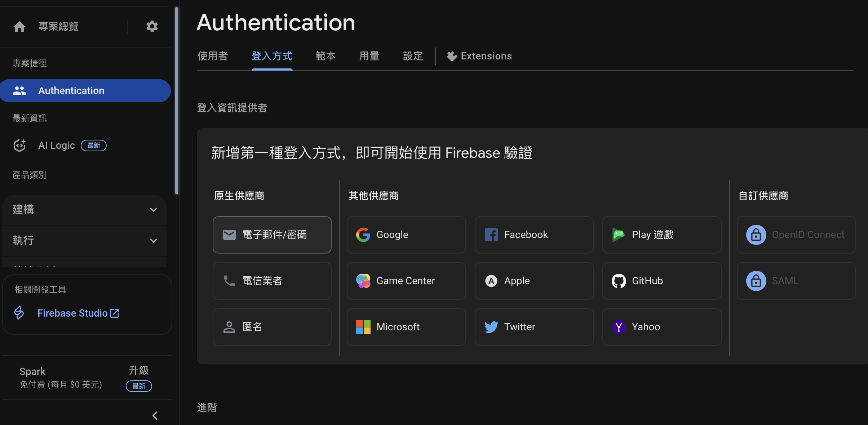Image resolution: width=868 pixels, height=425 pixels.
Task: Switch to the 使用者 tab
Action: click(x=212, y=56)
